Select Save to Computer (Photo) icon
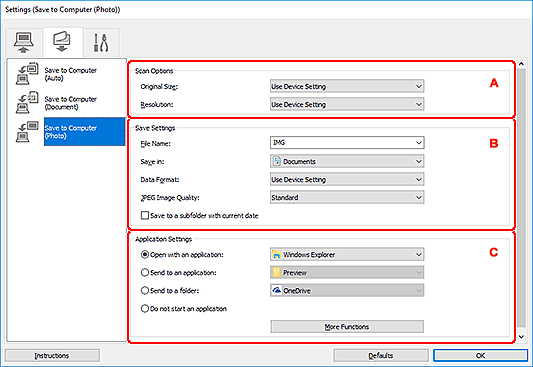533x367 pixels. click(x=27, y=132)
